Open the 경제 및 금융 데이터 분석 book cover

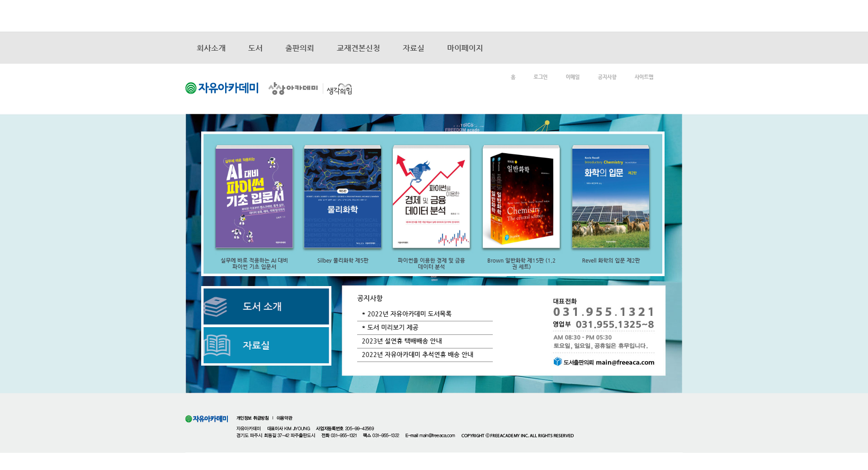[x=431, y=197]
